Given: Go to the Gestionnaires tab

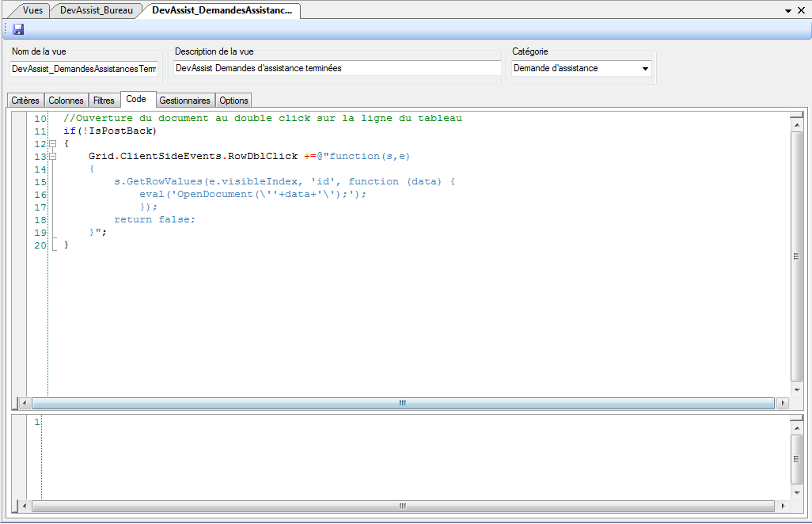Looking at the screenshot, I should (184, 101).
